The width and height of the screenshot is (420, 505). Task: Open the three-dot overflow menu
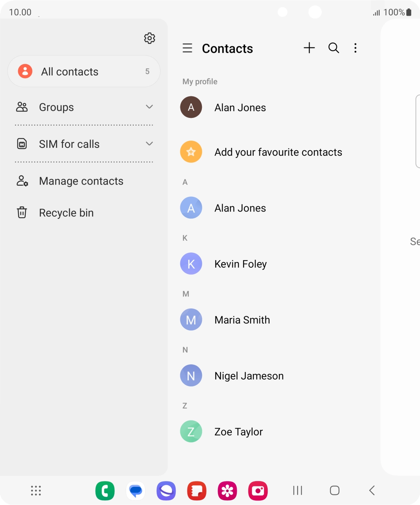click(x=355, y=48)
